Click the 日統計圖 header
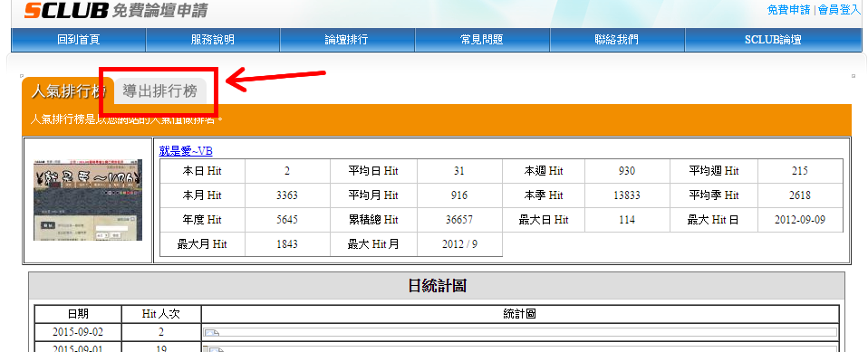 tap(437, 286)
